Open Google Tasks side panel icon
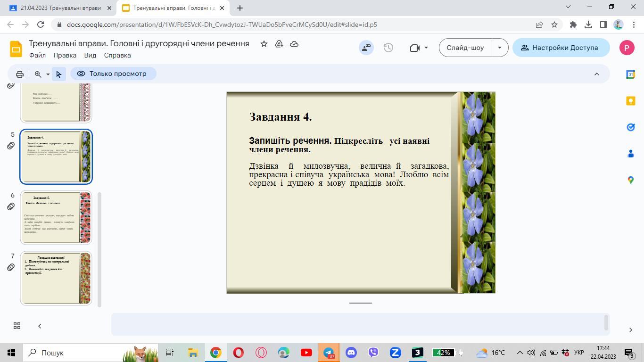The width and height of the screenshot is (644, 362). tap(630, 127)
